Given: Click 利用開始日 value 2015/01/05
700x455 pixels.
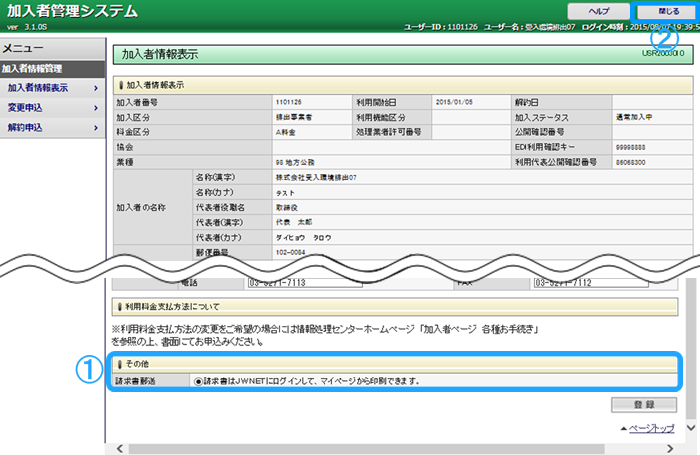Looking at the screenshot, I should point(454,102).
